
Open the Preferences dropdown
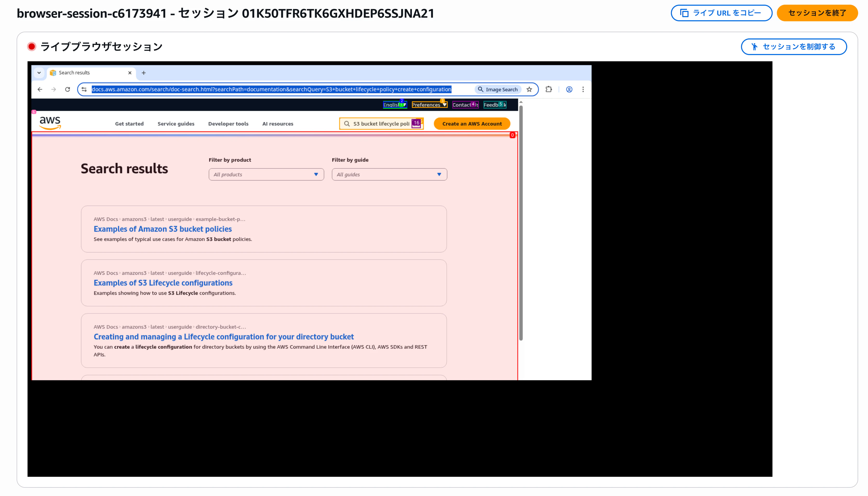pyautogui.click(x=429, y=105)
